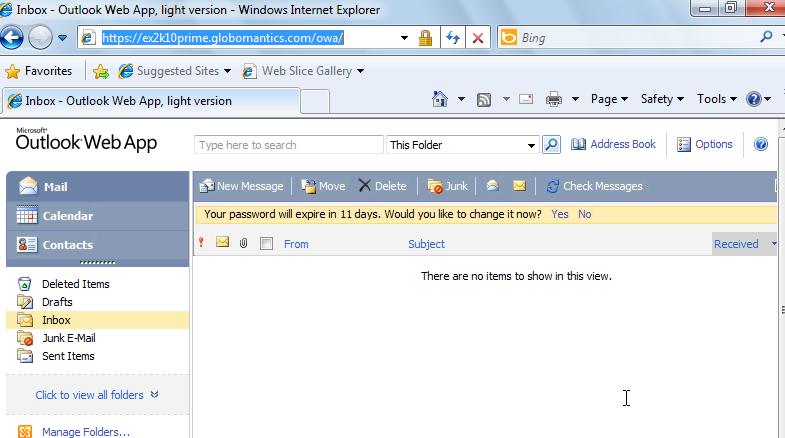Open the Drafts folder
Image resolution: width=785 pixels, height=438 pixels.
pos(57,302)
